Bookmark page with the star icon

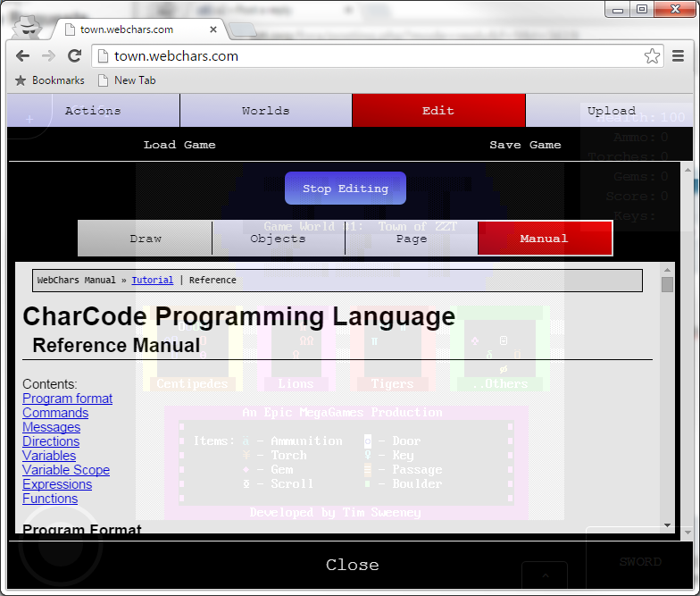point(653,56)
